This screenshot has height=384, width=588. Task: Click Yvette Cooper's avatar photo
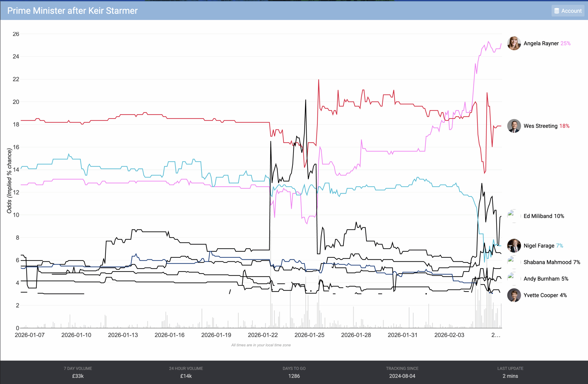coord(514,295)
